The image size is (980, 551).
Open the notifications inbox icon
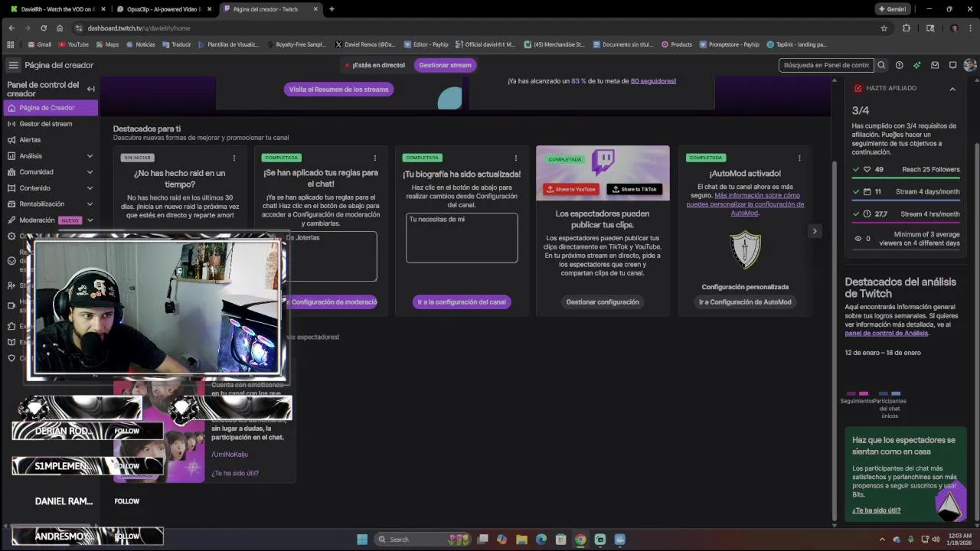click(935, 65)
